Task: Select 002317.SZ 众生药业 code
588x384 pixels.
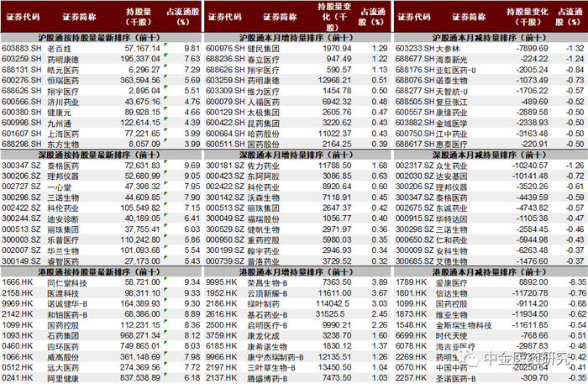Action: click(414, 166)
